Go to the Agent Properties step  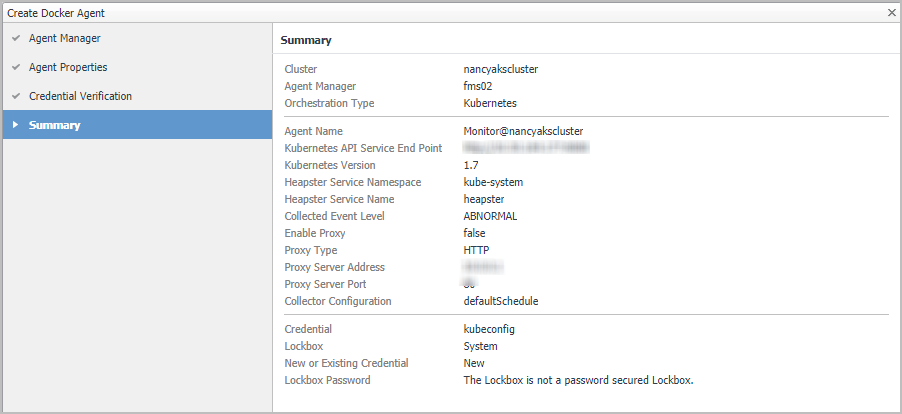68,68
